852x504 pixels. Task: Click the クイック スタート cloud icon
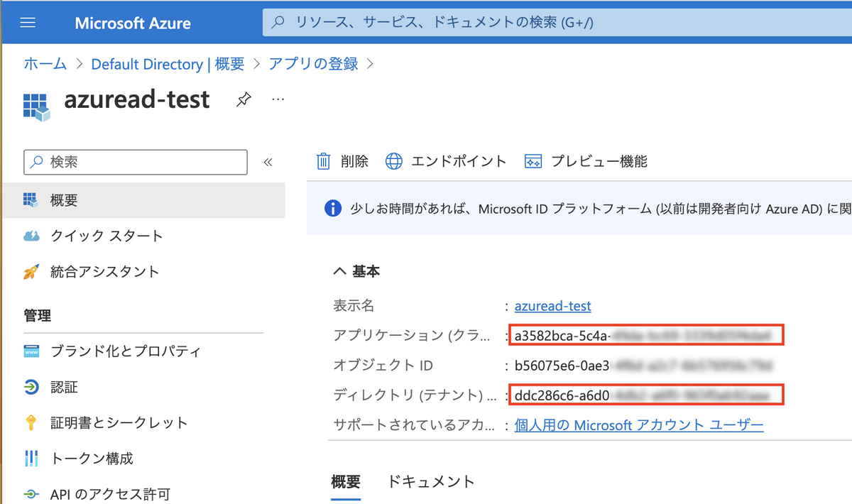[31, 236]
